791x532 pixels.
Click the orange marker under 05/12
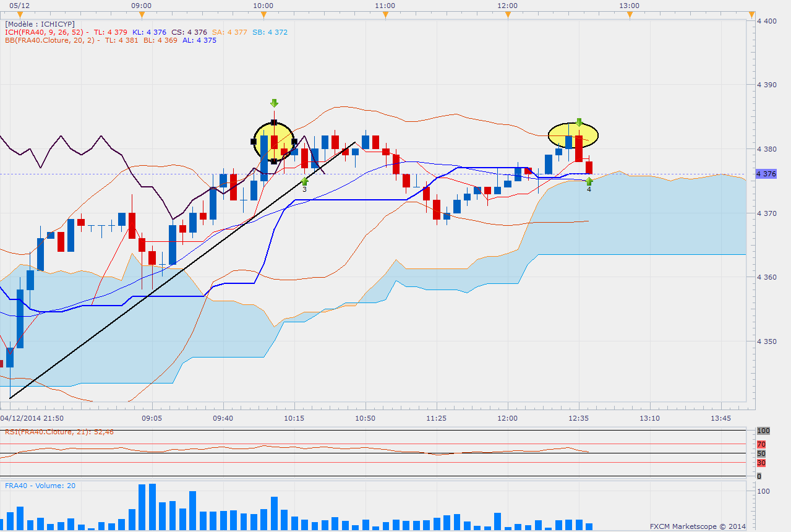(x=20, y=14)
